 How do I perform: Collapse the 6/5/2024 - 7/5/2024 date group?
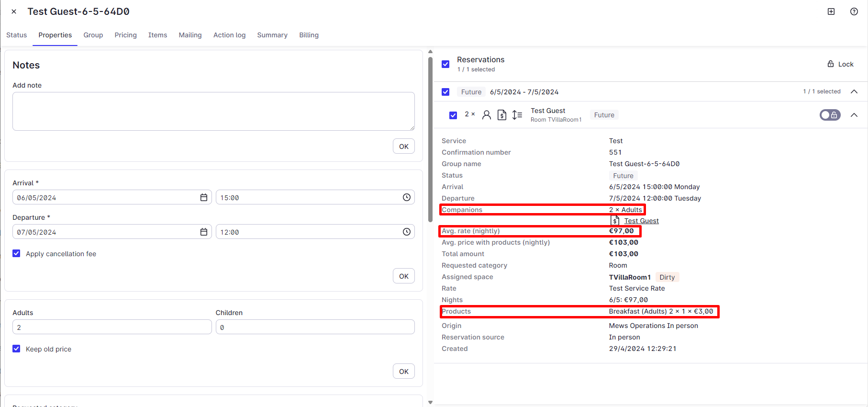(x=854, y=91)
